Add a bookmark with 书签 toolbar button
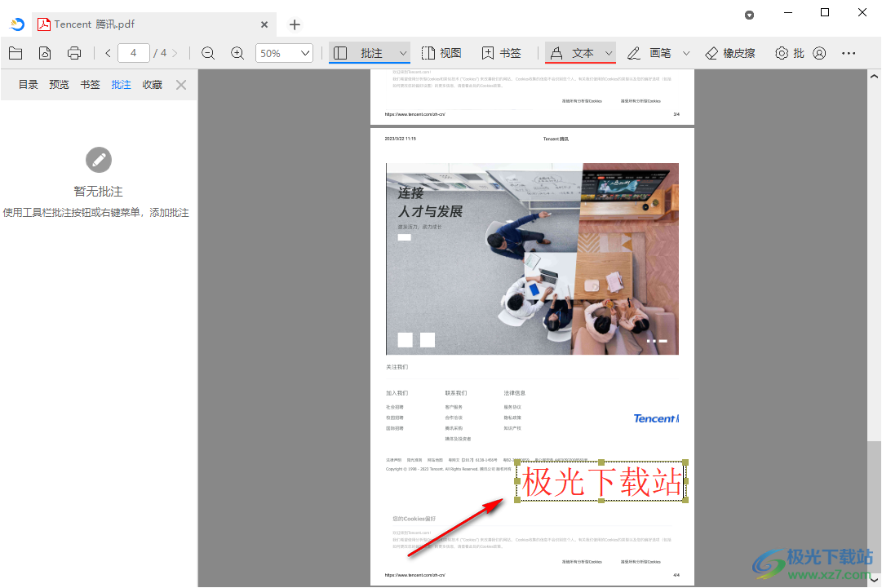 [x=502, y=53]
